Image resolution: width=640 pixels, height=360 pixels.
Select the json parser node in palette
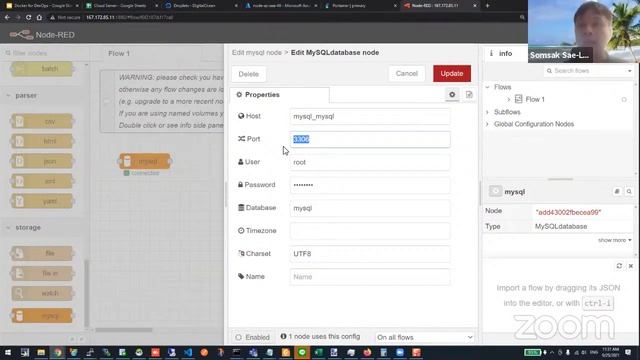(42, 161)
